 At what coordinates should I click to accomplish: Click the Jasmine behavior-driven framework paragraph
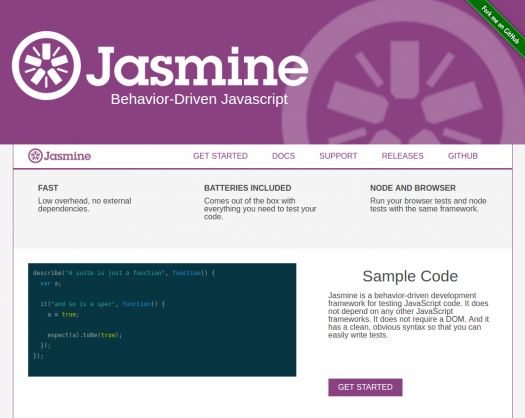click(x=408, y=315)
